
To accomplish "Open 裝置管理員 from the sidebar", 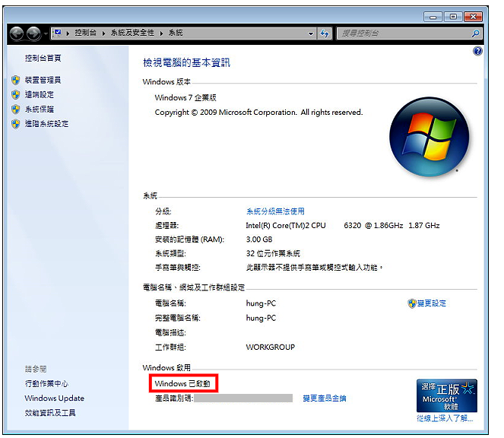I will point(43,80).
